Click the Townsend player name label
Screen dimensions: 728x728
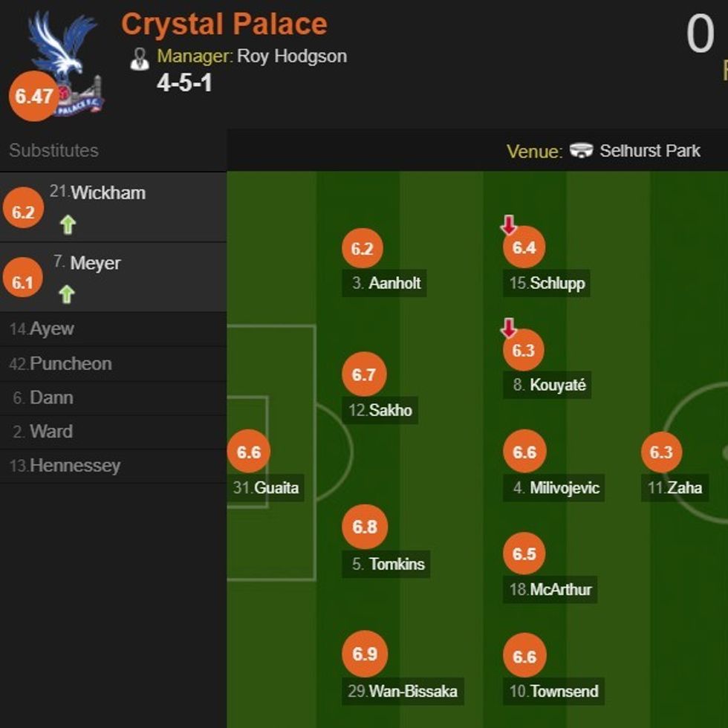coord(564,691)
